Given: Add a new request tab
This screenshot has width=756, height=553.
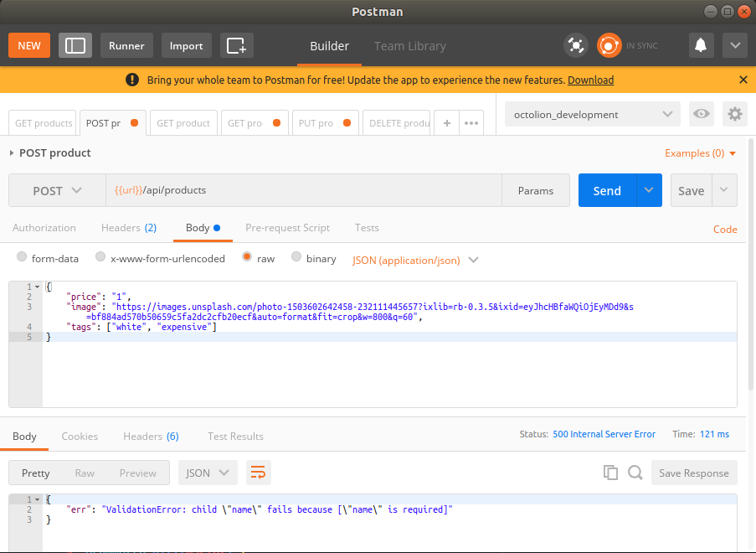Looking at the screenshot, I should coord(447,123).
